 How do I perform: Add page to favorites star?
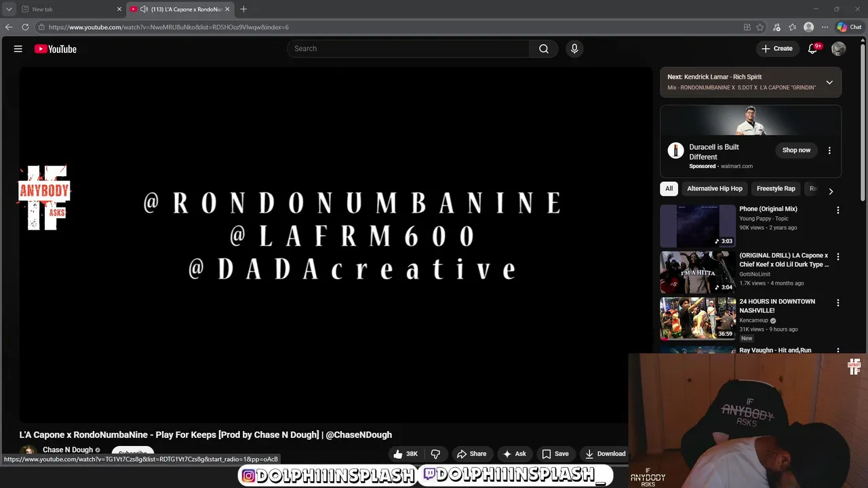tap(760, 27)
